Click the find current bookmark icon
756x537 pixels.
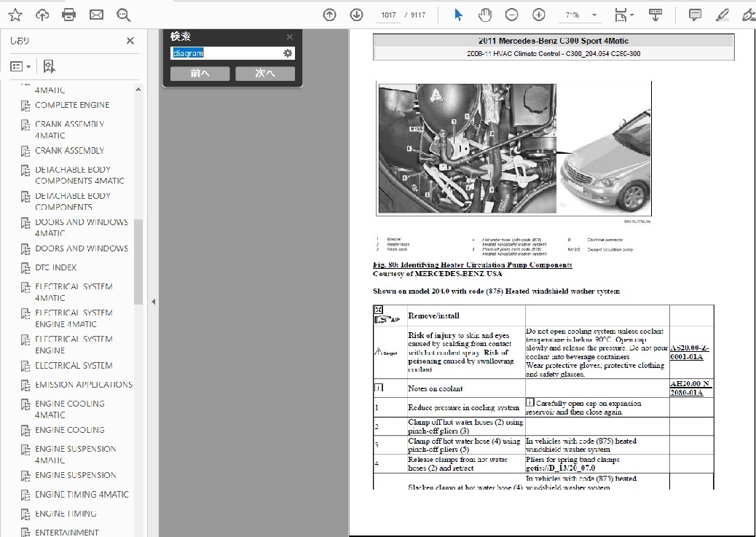(49, 66)
